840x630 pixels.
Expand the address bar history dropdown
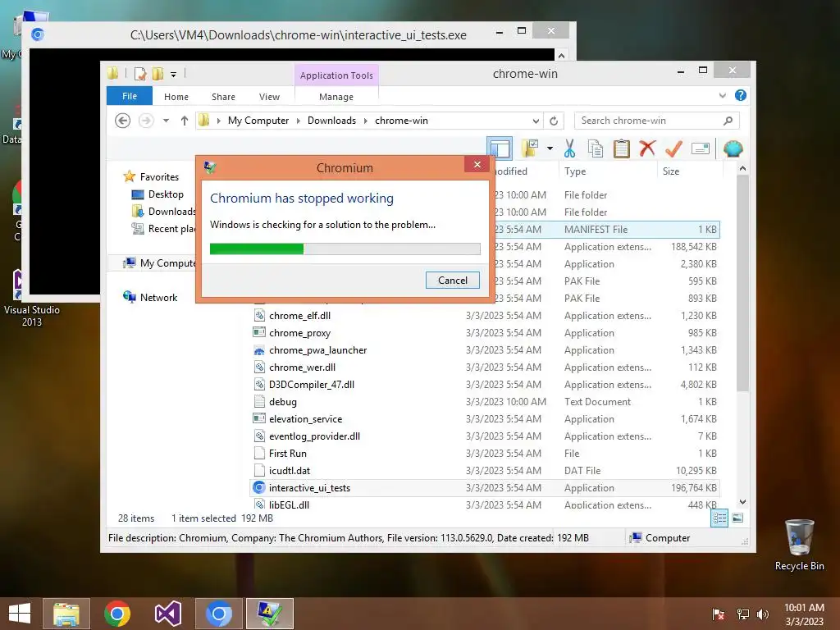click(x=536, y=121)
